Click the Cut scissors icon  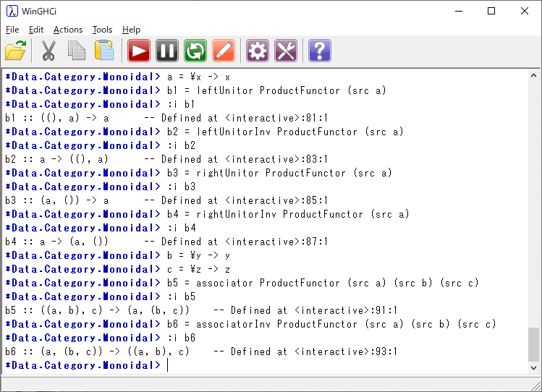(x=48, y=51)
